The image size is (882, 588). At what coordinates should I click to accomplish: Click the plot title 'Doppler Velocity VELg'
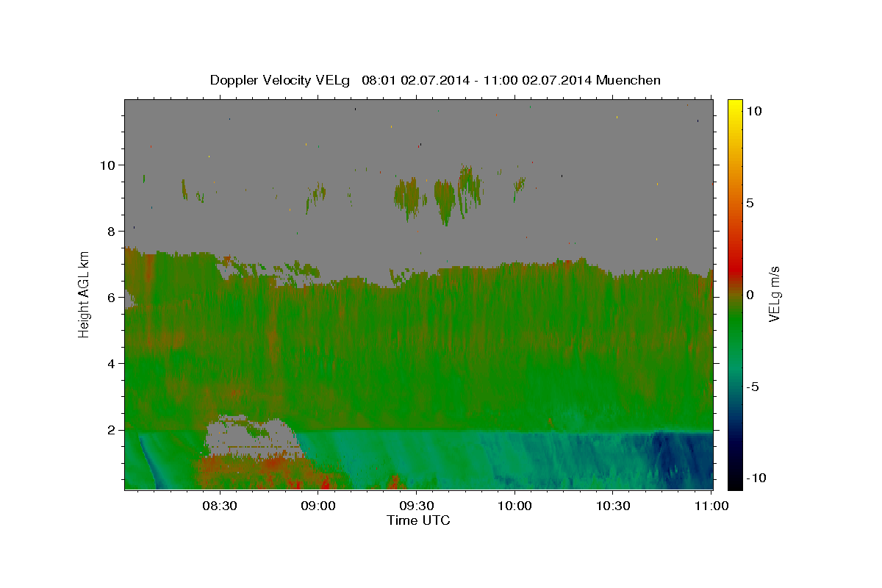click(279, 80)
